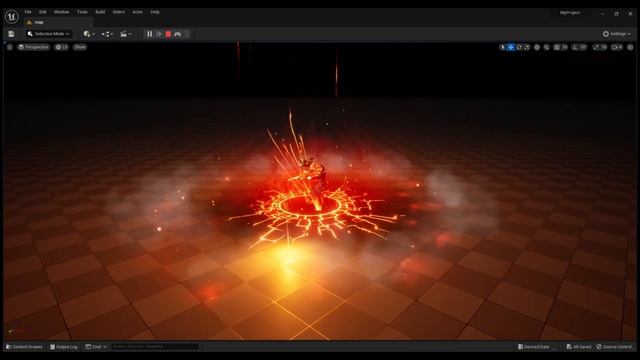Viewport: 640px width, 360px height.
Task: Open the cinematics clapperboard dropdown
Action: click(125, 34)
